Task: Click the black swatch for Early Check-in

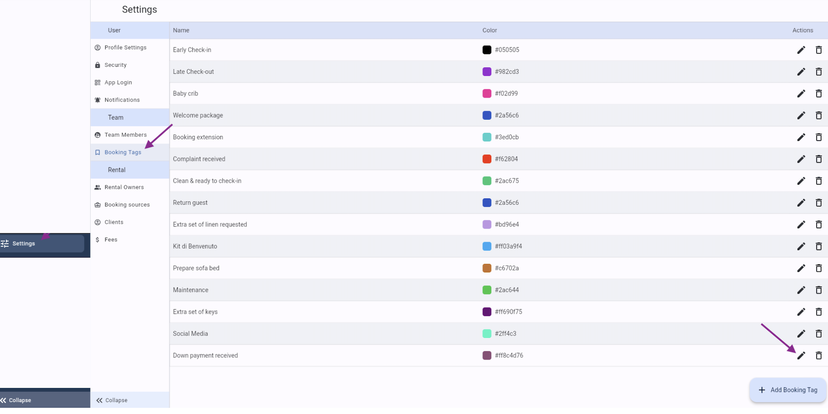Action: point(487,50)
